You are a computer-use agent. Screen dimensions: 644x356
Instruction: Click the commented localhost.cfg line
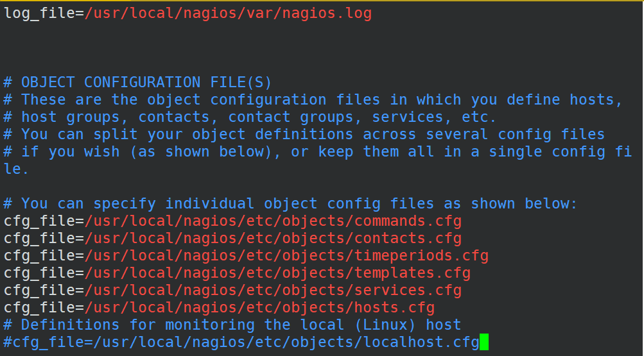click(241, 342)
